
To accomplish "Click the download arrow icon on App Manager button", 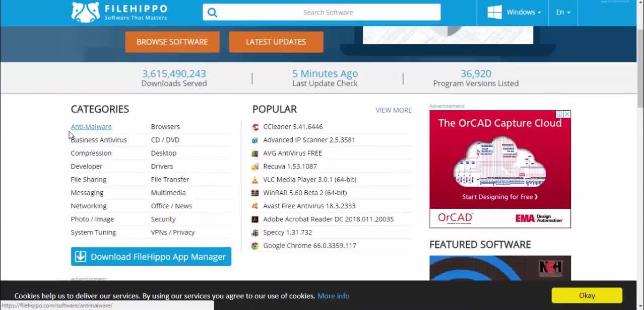I will pos(81,257).
